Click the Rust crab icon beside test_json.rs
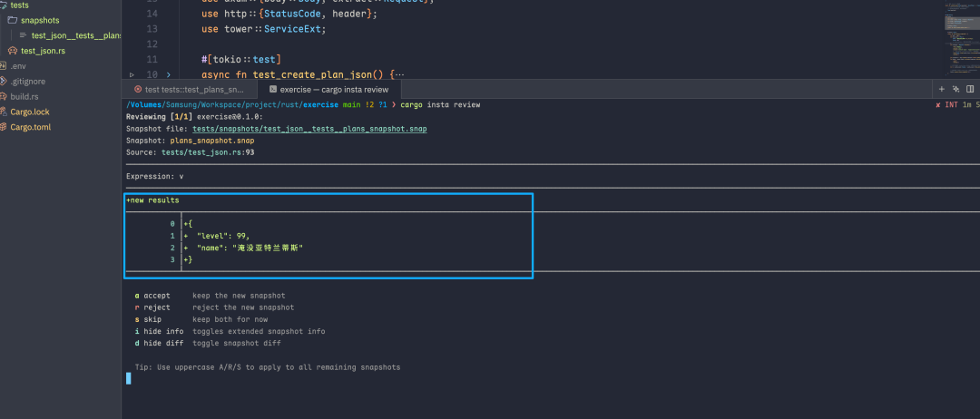Image resolution: width=980 pixels, height=419 pixels. tap(13, 51)
